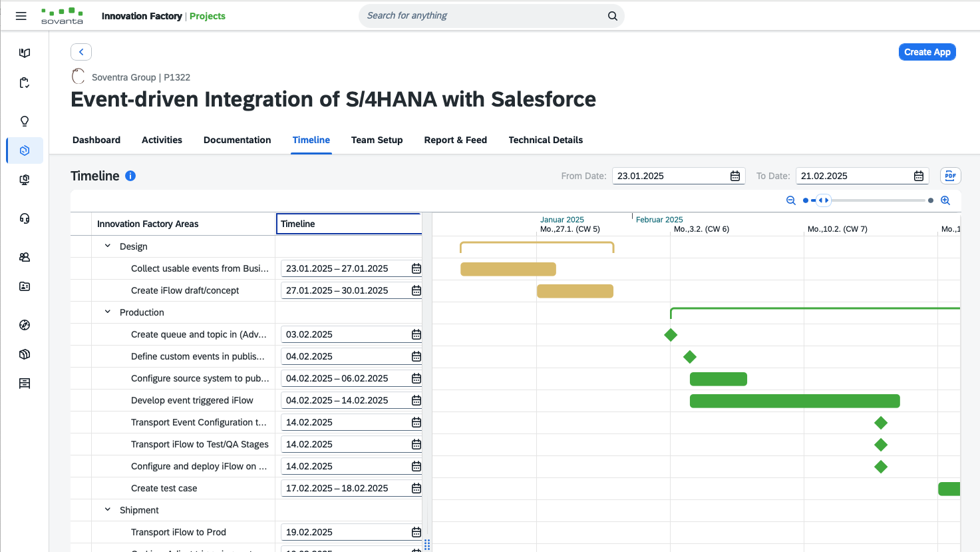Collapse the Production group

point(108,312)
